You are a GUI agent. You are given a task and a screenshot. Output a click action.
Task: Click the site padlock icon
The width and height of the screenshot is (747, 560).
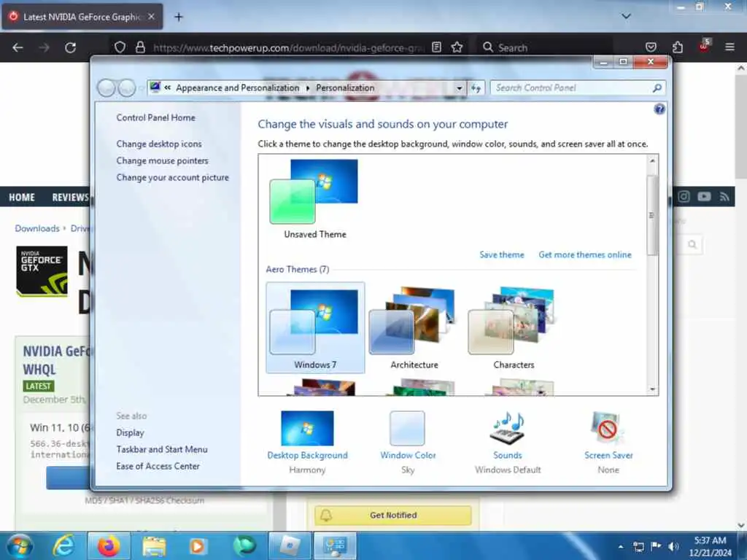[140, 47]
